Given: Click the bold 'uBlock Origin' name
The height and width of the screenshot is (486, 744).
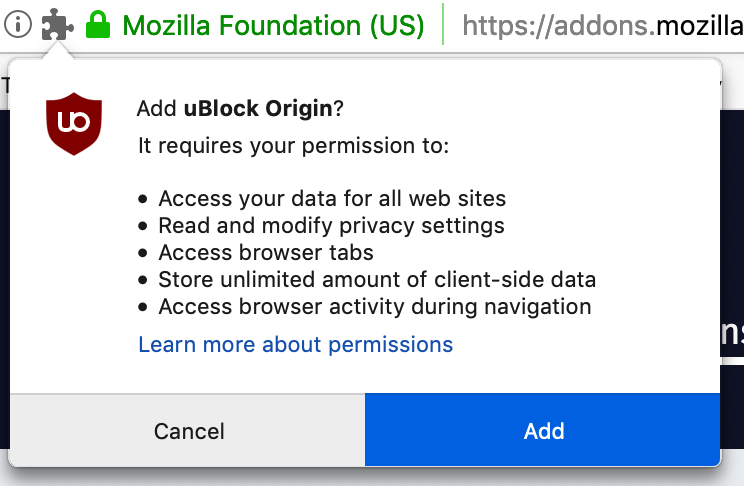Looking at the screenshot, I should tap(258, 109).
